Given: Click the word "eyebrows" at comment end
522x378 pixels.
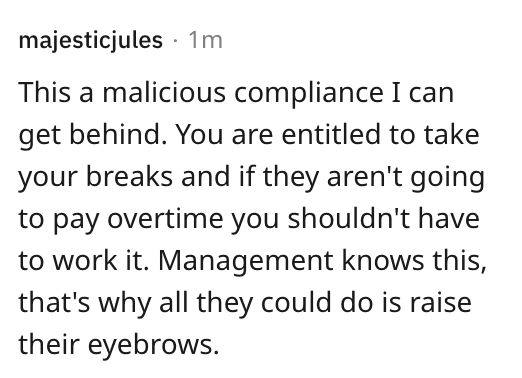Looking at the screenshot, I should click(153, 345).
